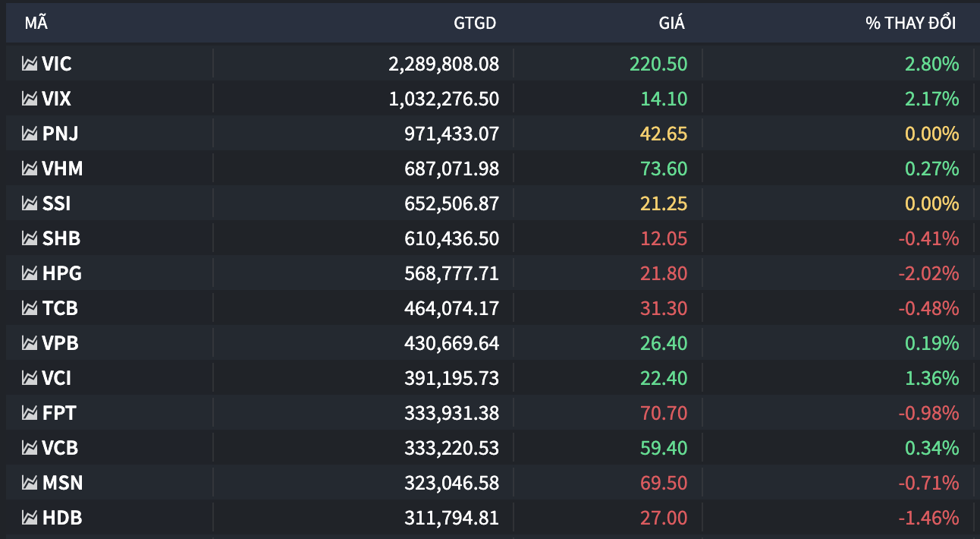Open the chart icon for VHM
The image size is (980, 539).
(30, 169)
